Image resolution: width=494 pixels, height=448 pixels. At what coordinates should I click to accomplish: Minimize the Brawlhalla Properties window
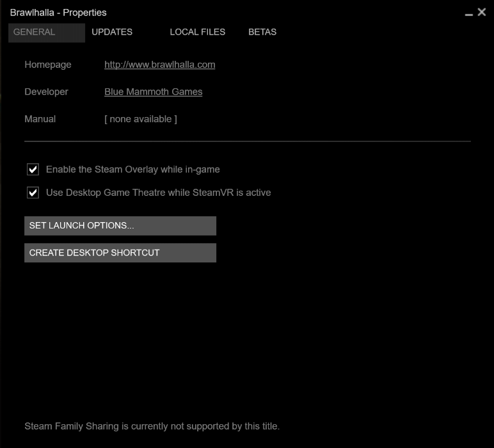469,13
